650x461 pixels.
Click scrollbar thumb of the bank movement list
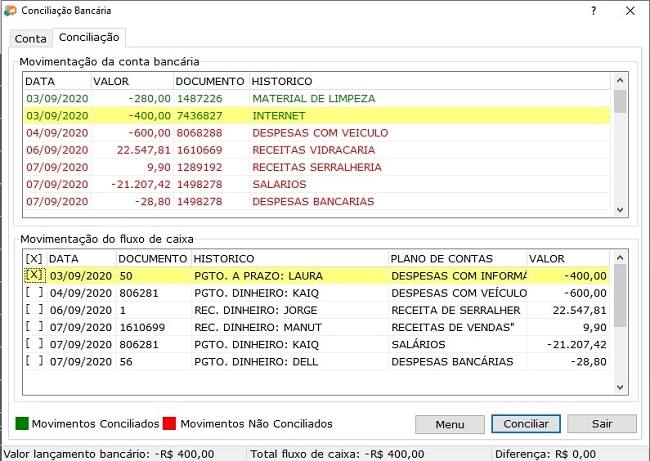[620, 101]
